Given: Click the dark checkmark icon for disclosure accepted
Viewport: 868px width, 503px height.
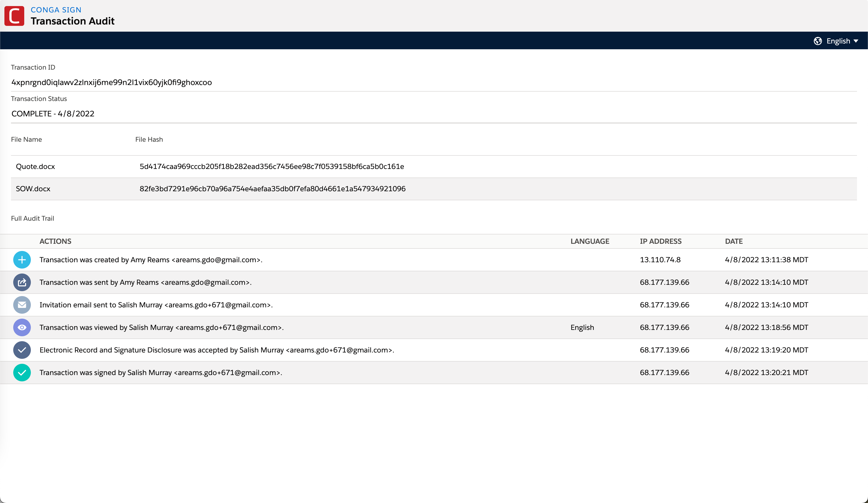Looking at the screenshot, I should [x=22, y=350].
